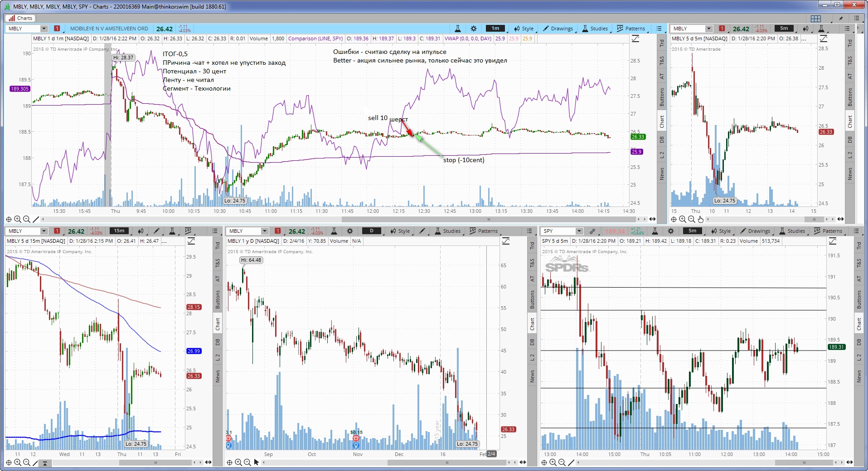This screenshot has height=471, width=868.
Task: Open symbol dropdown in MBLY 15m chart
Action: pyautogui.click(x=44, y=231)
